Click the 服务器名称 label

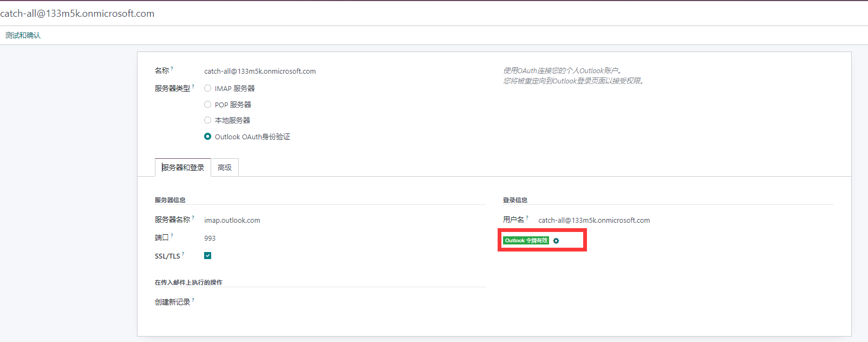[172, 220]
